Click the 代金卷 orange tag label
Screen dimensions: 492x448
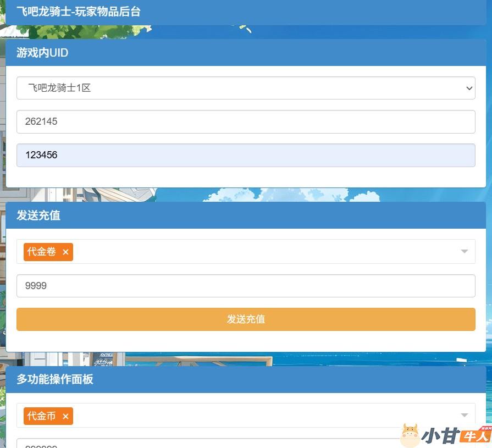coord(41,252)
